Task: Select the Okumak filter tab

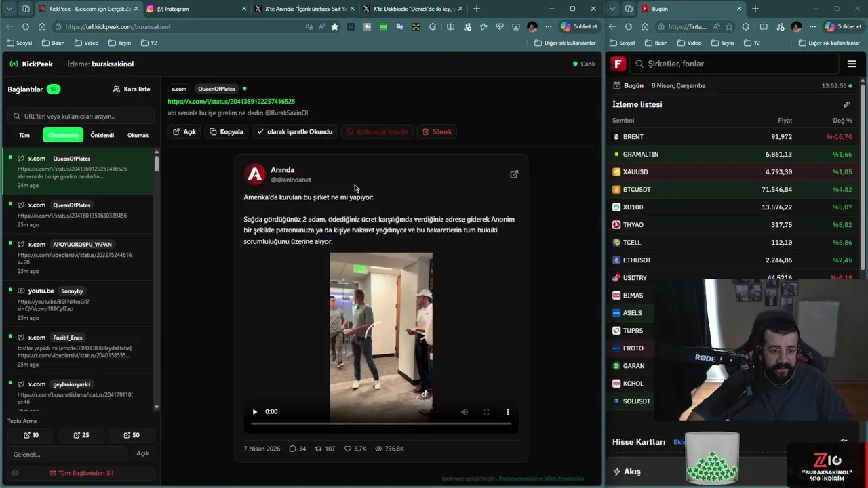Action: coord(138,135)
